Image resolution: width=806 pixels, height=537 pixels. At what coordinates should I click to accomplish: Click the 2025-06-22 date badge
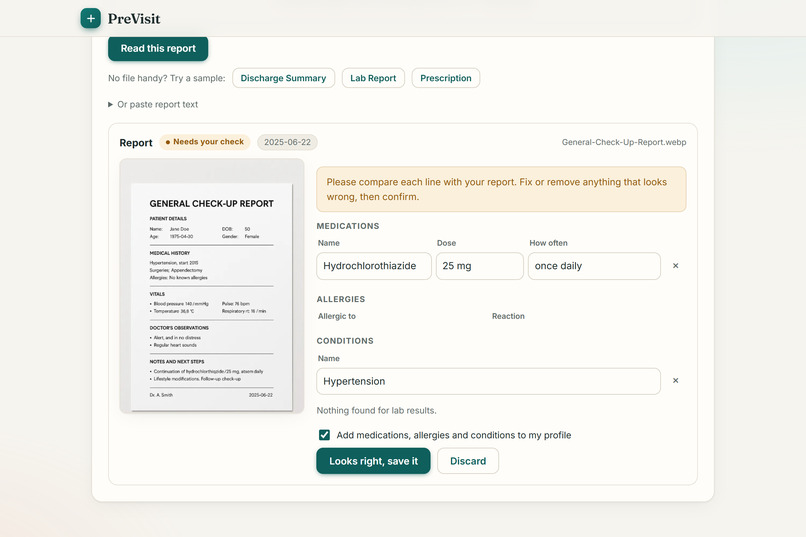pyautogui.click(x=287, y=142)
